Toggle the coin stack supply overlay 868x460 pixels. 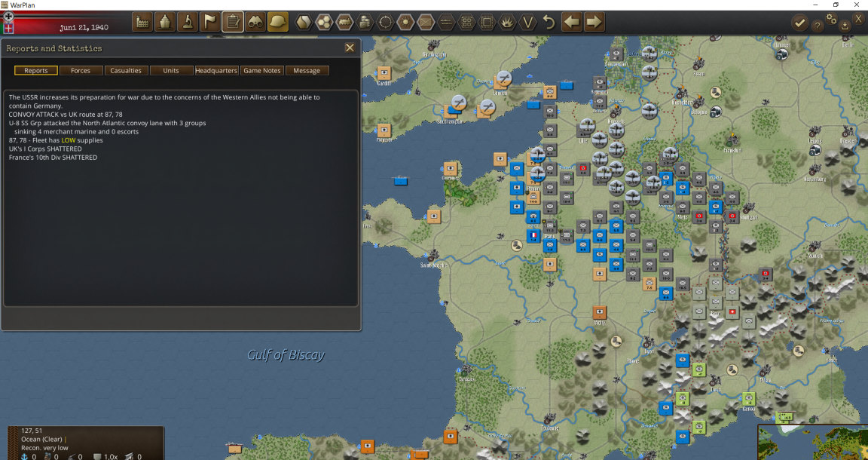365,23
